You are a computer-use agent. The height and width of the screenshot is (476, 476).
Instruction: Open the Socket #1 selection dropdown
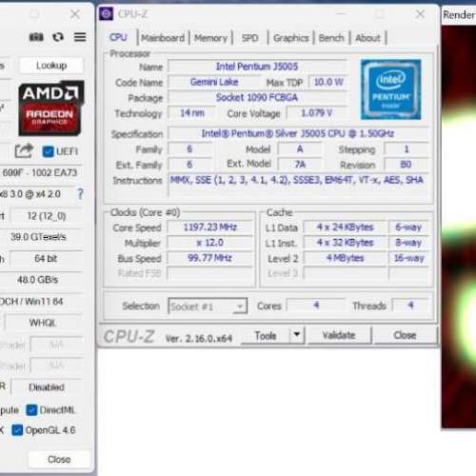click(x=208, y=307)
